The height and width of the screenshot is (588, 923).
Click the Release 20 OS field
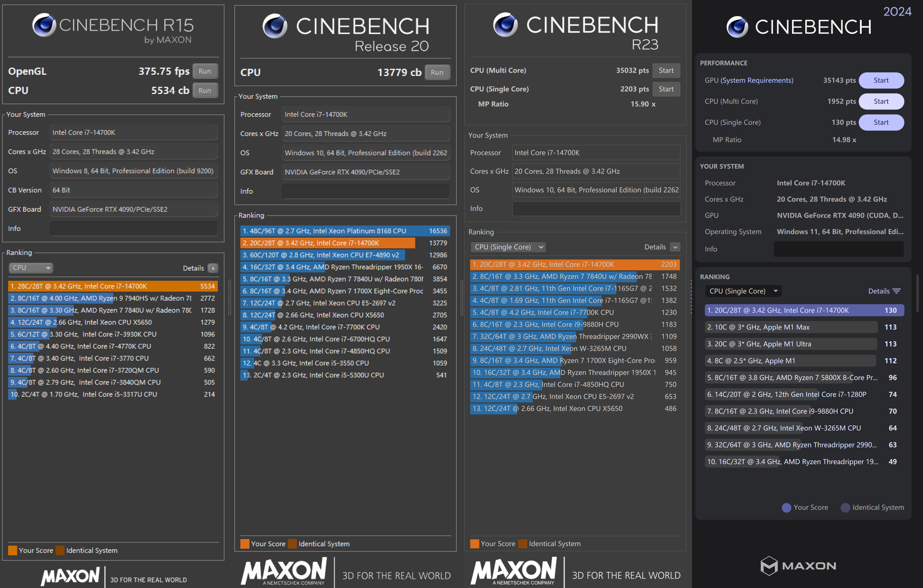coord(366,153)
